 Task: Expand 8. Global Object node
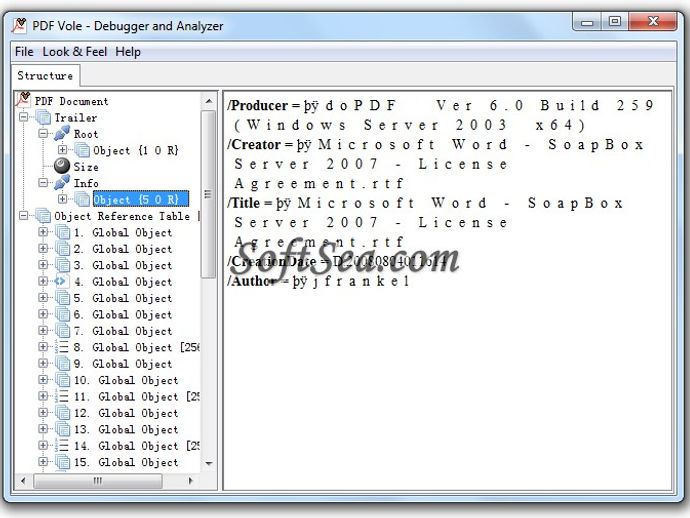tap(43, 347)
